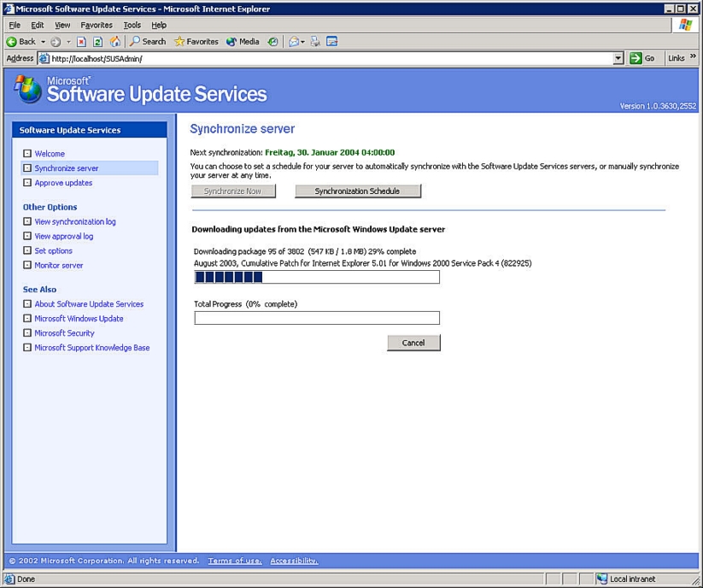Click the Done status page icon
The height and width of the screenshot is (588, 703).
click(x=9, y=579)
